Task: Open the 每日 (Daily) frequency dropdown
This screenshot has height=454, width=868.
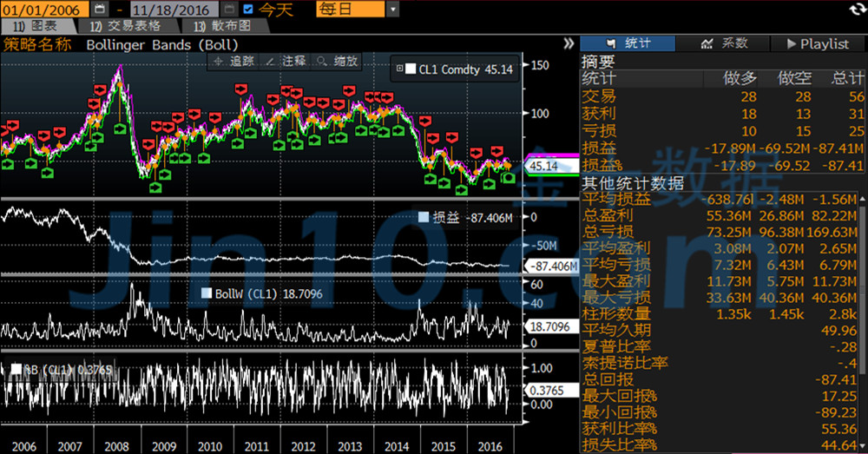Action: click(x=393, y=9)
